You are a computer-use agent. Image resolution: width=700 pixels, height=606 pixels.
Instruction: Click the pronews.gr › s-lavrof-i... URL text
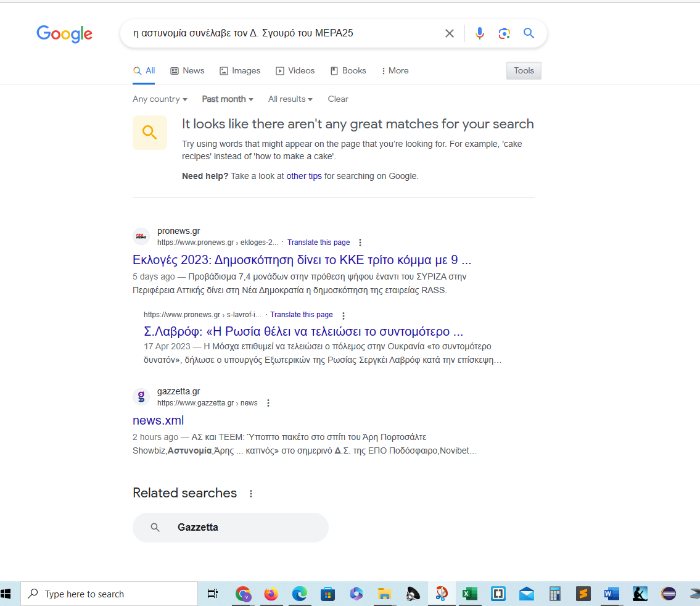pos(203,315)
